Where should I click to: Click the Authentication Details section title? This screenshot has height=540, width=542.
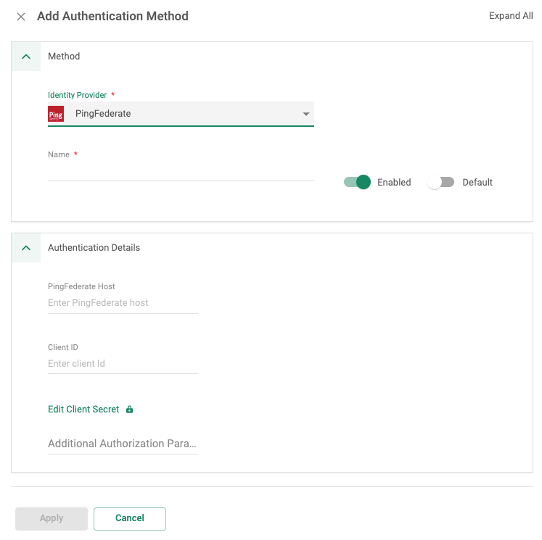click(94, 248)
